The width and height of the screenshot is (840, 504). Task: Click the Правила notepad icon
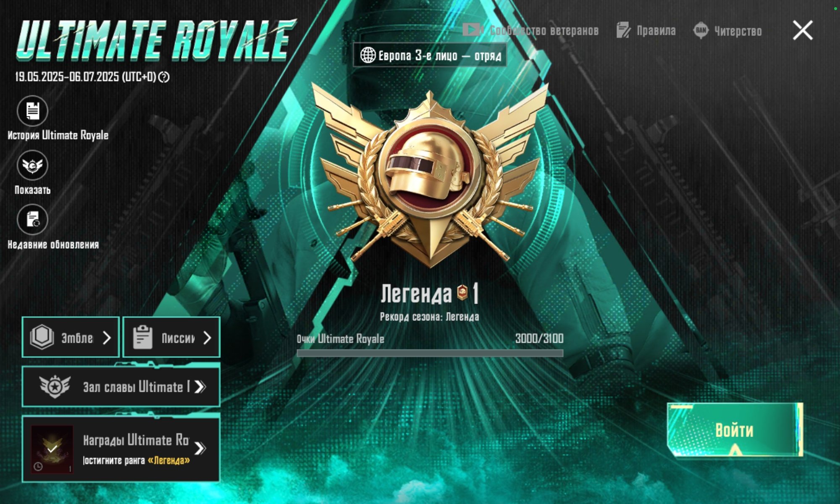click(x=623, y=30)
